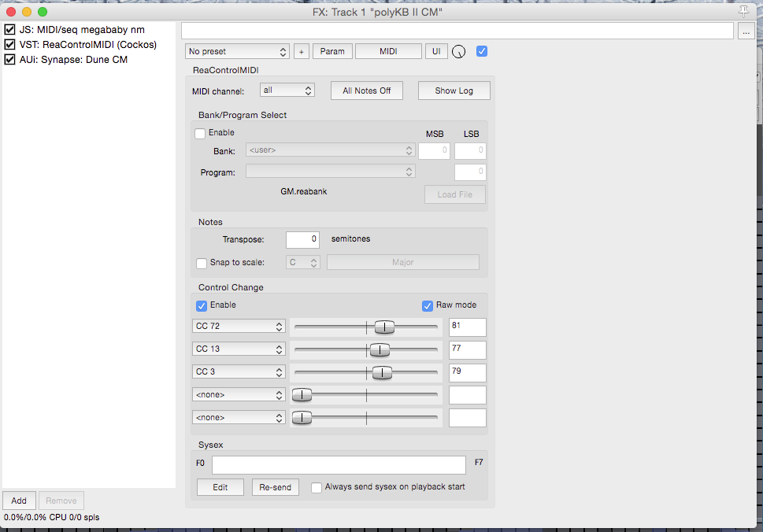This screenshot has width=763, height=532.
Task: Click the Major scale button
Action: 403,263
